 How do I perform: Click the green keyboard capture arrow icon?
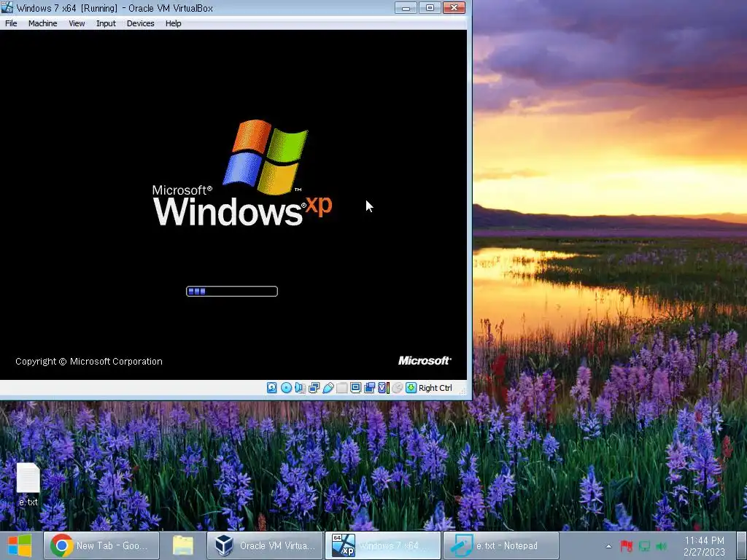pyautogui.click(x=411, y=388)
